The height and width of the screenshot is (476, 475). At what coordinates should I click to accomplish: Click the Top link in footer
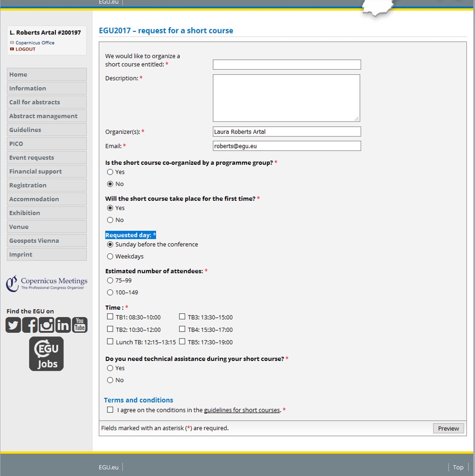click(458, 467)
